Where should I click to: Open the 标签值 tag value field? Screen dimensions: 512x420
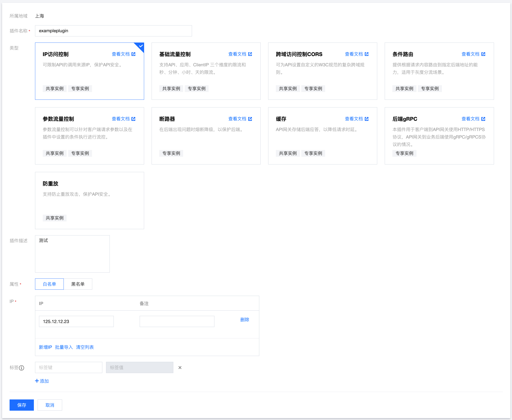coord(139,367)
